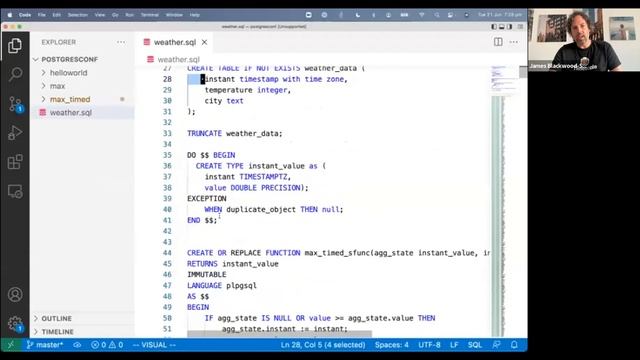This screenshot has height=360, width=640.
Task: Open the Source Control view
Action: 15,104
